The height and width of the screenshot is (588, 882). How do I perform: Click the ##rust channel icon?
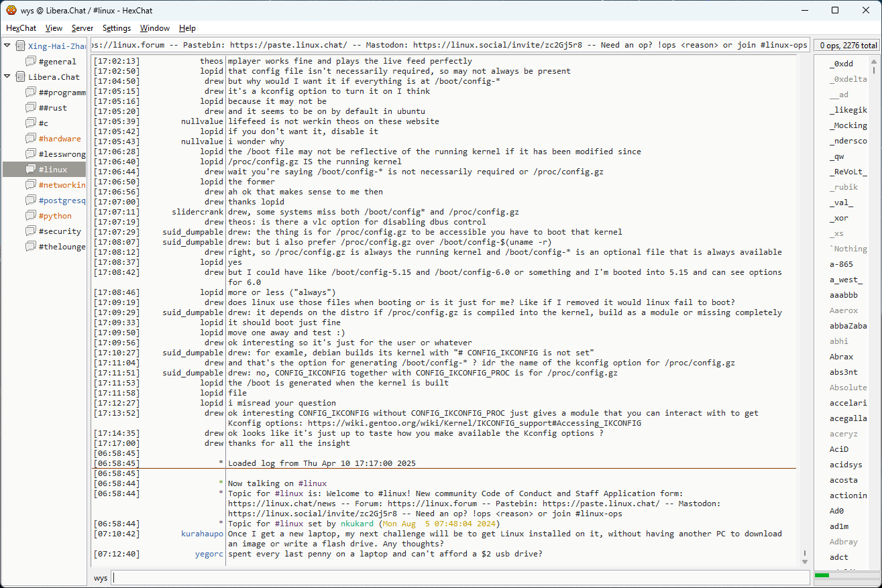[31, 108]
